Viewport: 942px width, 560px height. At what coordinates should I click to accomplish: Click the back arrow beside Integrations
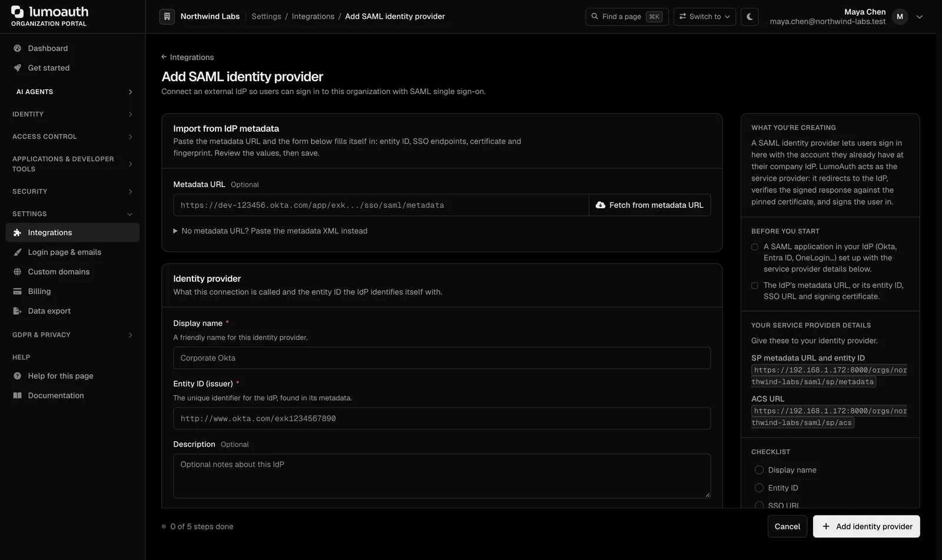[164, 57]
